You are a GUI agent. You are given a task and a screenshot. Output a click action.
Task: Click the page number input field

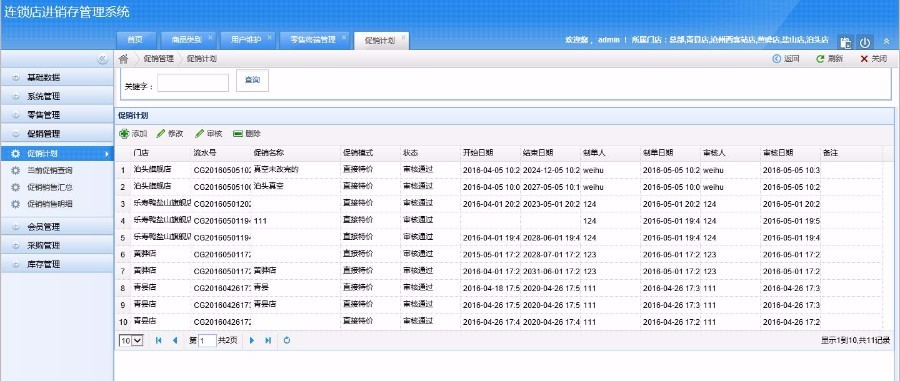tap(207, 340)
